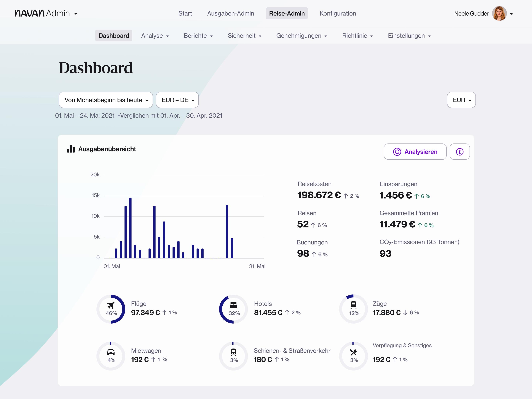This screenshot has height=399, width=532.
Task: Click the Hotels bed icon
Action: 233,305
